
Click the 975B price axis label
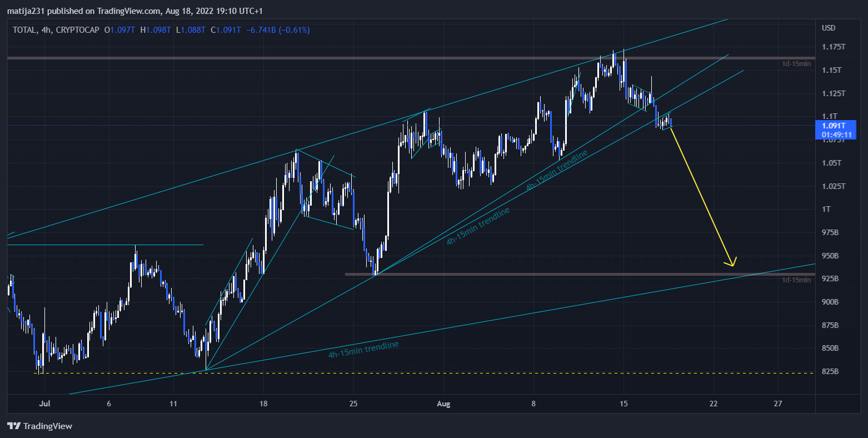coord(830,232)
